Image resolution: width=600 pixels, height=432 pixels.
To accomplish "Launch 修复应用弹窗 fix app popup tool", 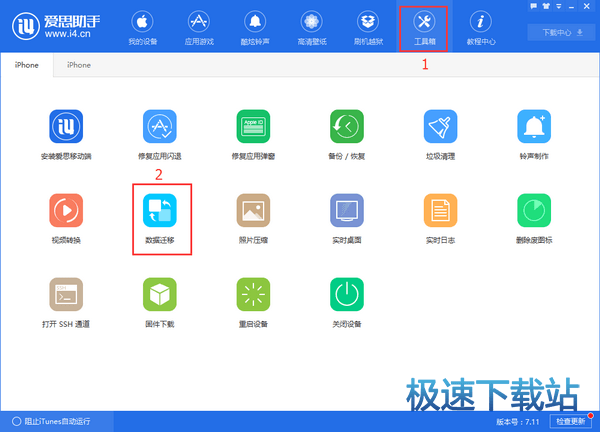I will [x=253, y=135].
